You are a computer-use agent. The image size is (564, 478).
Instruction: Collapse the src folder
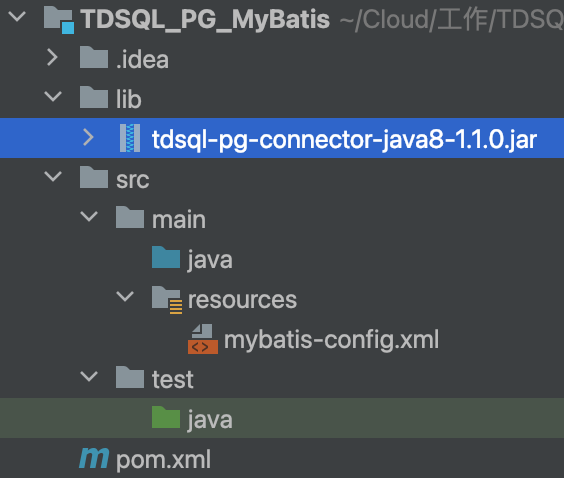click(x=53, y=177)
